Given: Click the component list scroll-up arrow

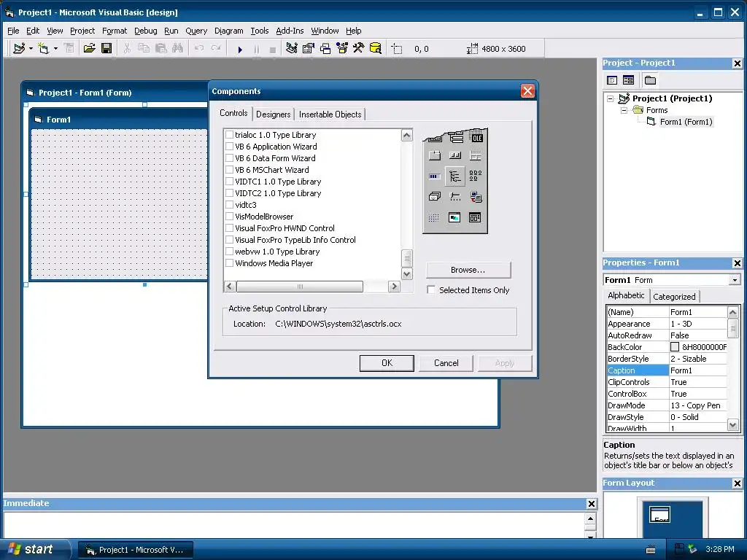Looking at the screenshot, I should [x=407, y=135].
